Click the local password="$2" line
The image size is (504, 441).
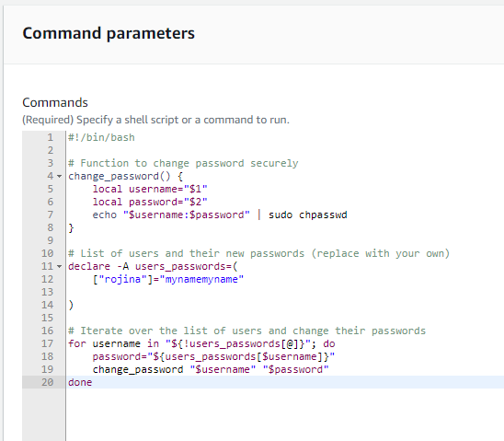coord(150,202)
